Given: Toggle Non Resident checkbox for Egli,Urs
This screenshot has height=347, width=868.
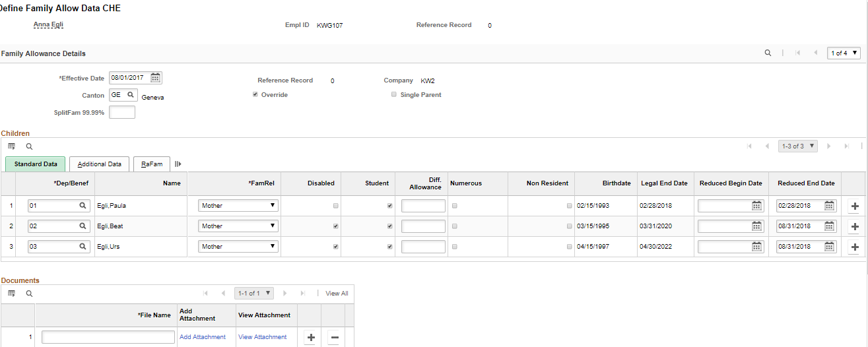Looking at the screenshot, I should [x=570, y=247].
